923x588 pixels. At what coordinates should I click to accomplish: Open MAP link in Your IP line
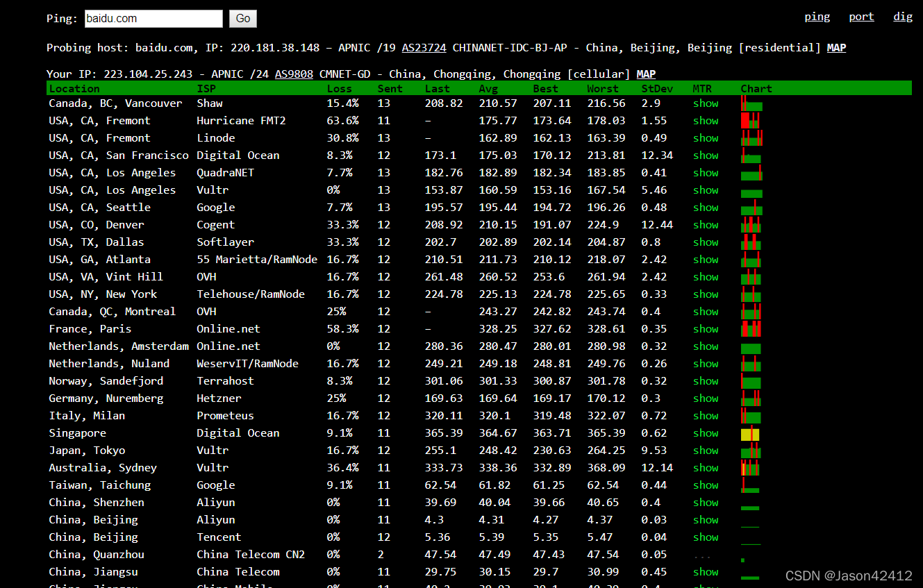[x=646, y=74]
